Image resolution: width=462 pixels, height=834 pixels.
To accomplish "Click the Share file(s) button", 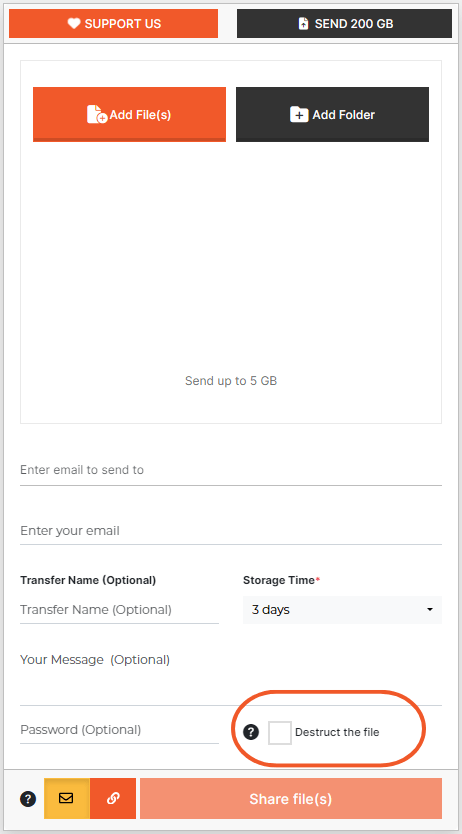I will coord(291,798).
